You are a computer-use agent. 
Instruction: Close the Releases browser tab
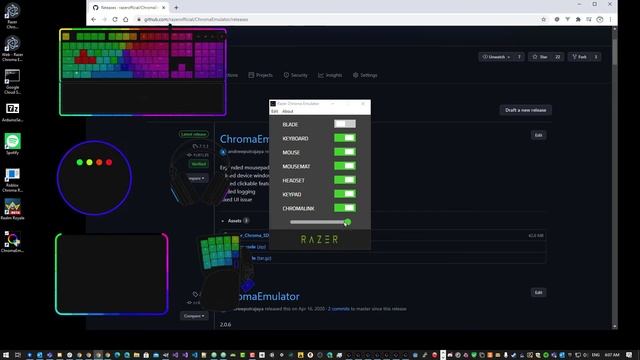coord(164,7)
